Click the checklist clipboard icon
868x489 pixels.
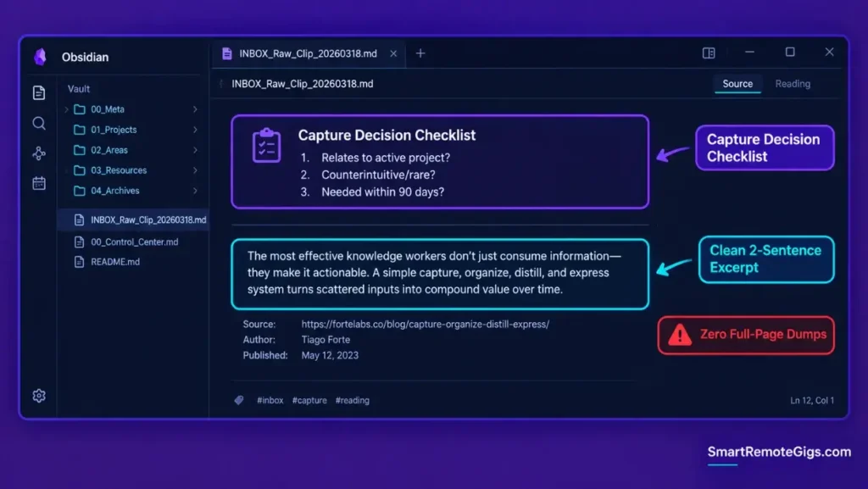(x=266, y=145)
